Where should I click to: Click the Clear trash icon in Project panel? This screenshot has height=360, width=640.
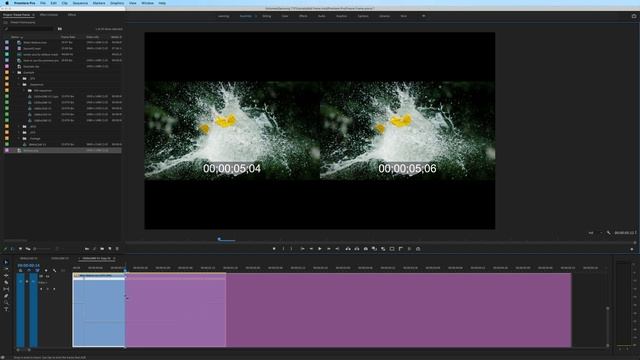click(x=117, y=249)
